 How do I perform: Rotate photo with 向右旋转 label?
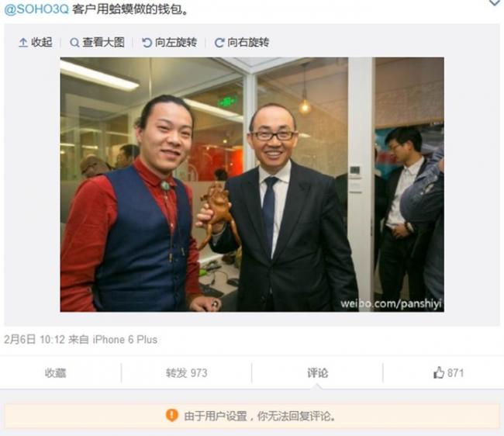(248, 43)
